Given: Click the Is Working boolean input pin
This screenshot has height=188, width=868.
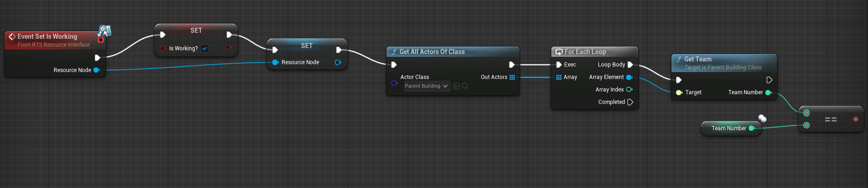Looking at the screenshot, I should [x=163, y=48].
